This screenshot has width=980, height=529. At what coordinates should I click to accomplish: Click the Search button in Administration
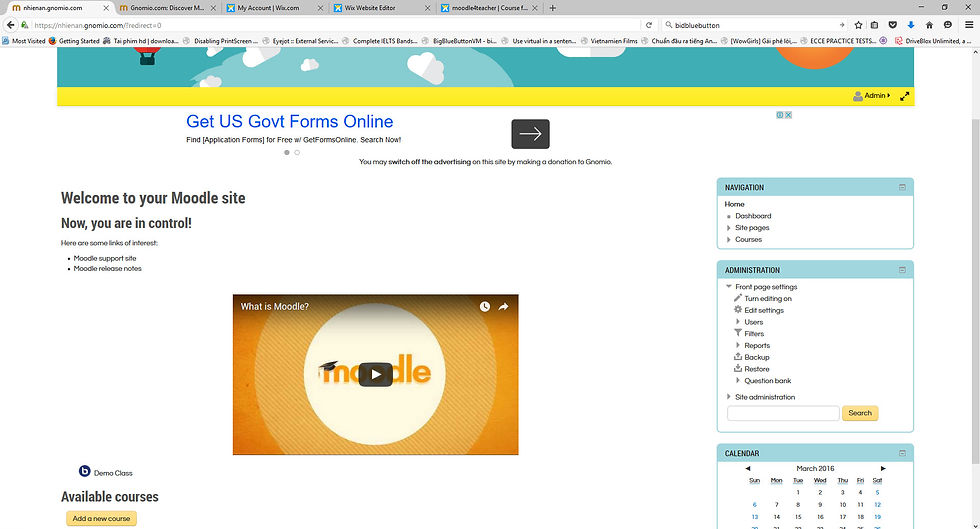pos(860,413)
